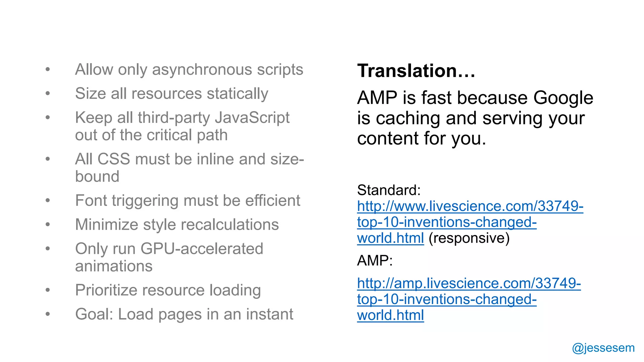Click the 'AMP:' label
The width and height of the screenshot is (644, 362).
click(x=375, y=261)
